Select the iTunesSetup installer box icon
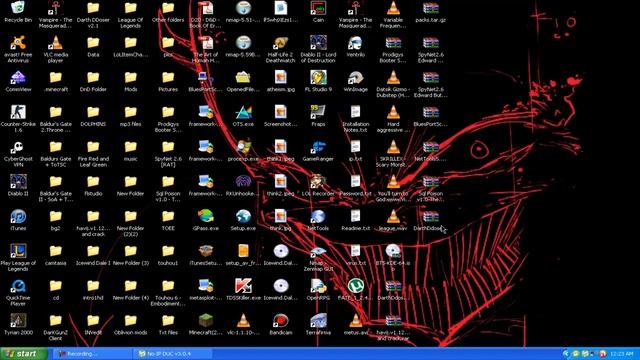 205,251
